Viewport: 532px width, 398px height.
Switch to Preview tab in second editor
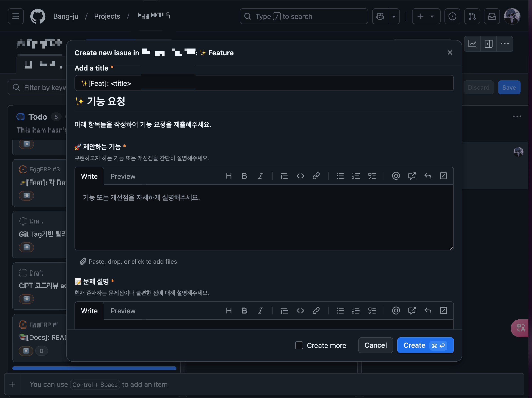(x=123, y=311)
